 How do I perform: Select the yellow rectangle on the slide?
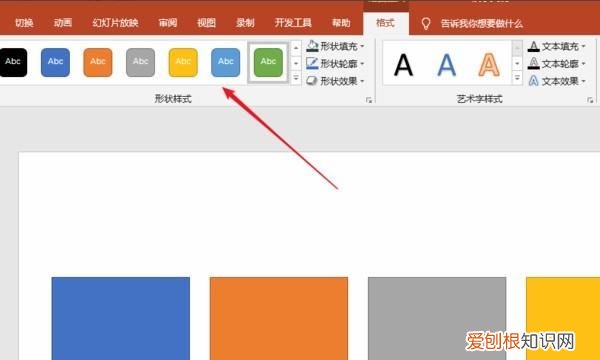pos(563,318)
